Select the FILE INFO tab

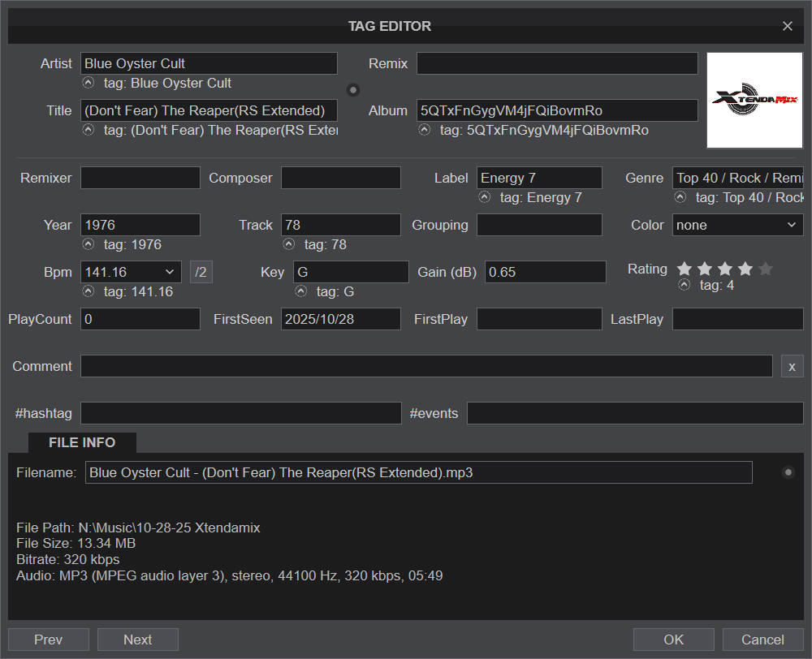coord(82,442)
